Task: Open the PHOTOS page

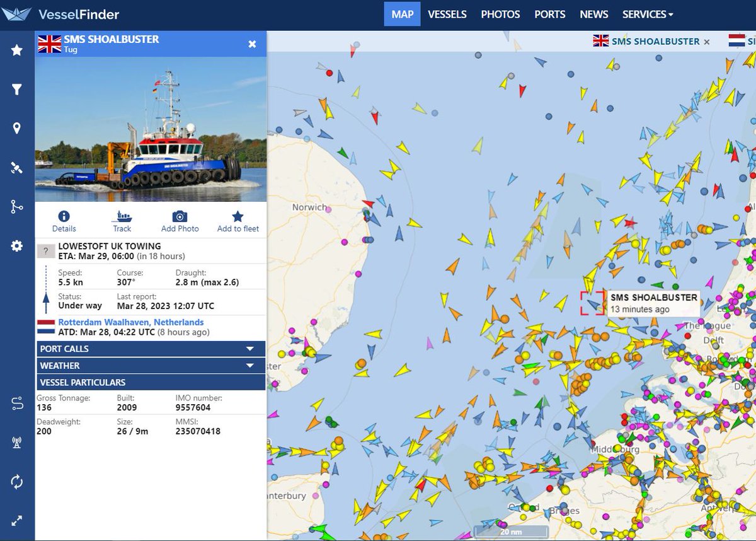Action: (x=500, y=14)
